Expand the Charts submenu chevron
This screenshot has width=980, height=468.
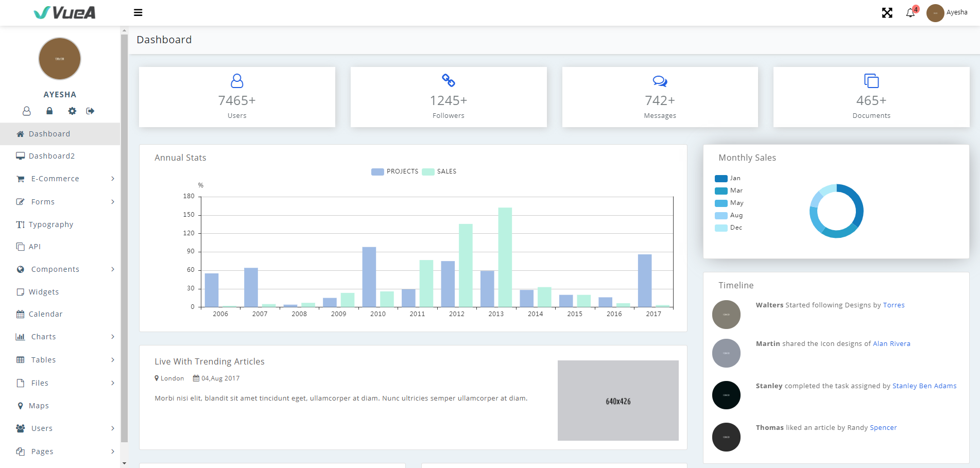tap(113, 337)
